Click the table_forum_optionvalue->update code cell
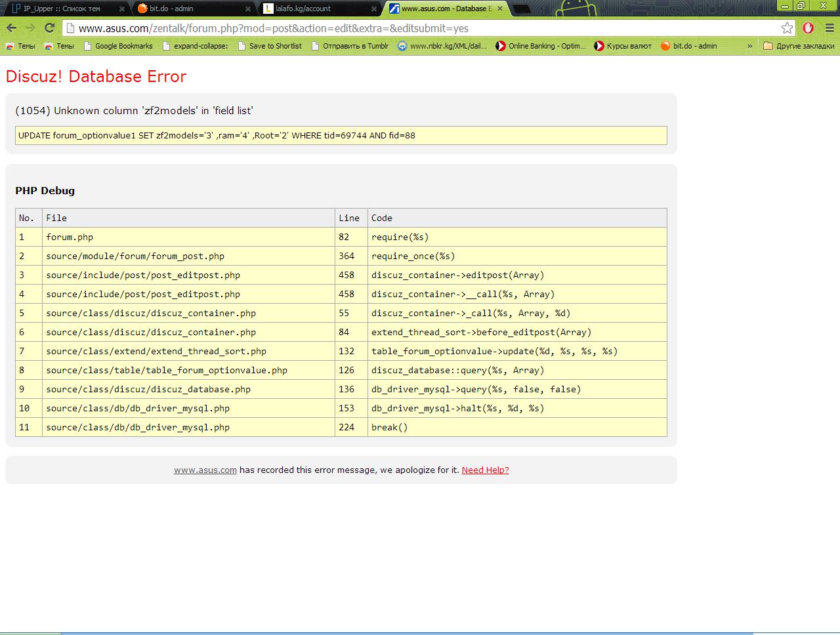 pos(517,351)
